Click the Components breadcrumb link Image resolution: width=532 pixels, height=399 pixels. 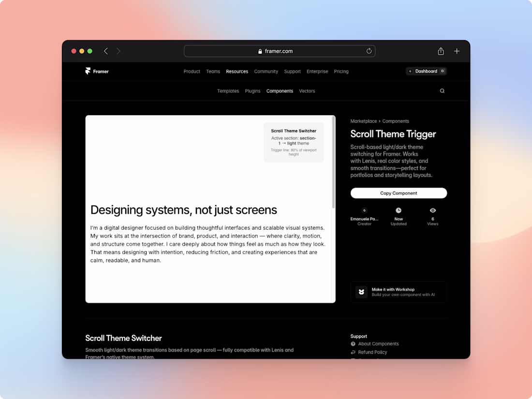tap(396, 121)
